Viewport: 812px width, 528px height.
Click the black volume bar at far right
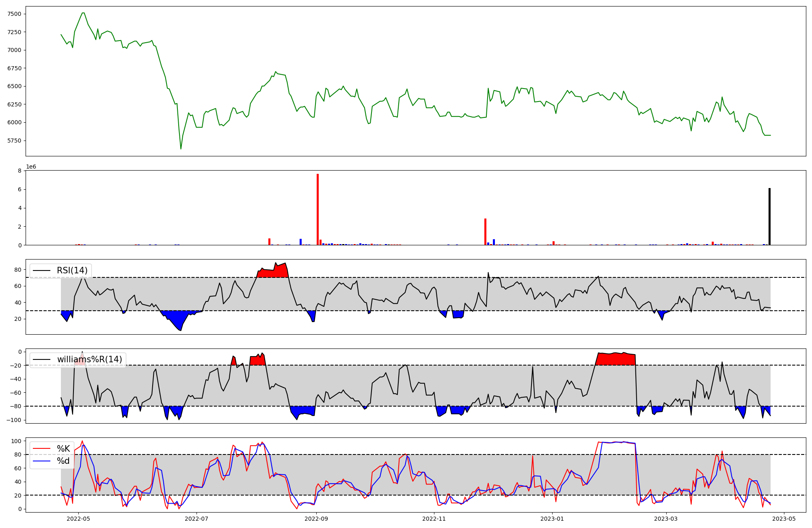(x=769, y=216)
